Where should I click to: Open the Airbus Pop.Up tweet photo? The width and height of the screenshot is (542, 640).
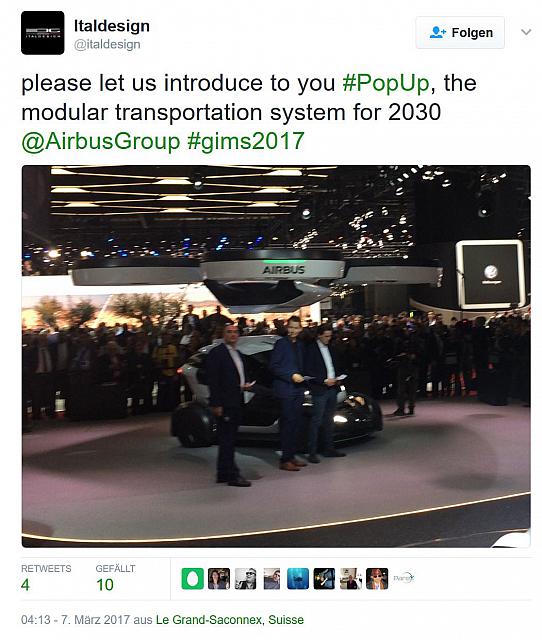click(x=276, y=356)
